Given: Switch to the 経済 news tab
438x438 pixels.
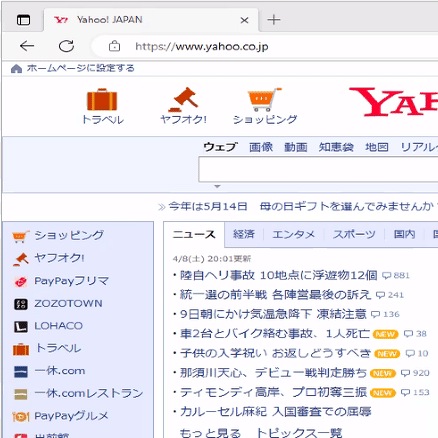Looking at the screenshot, I should [244, 234].
